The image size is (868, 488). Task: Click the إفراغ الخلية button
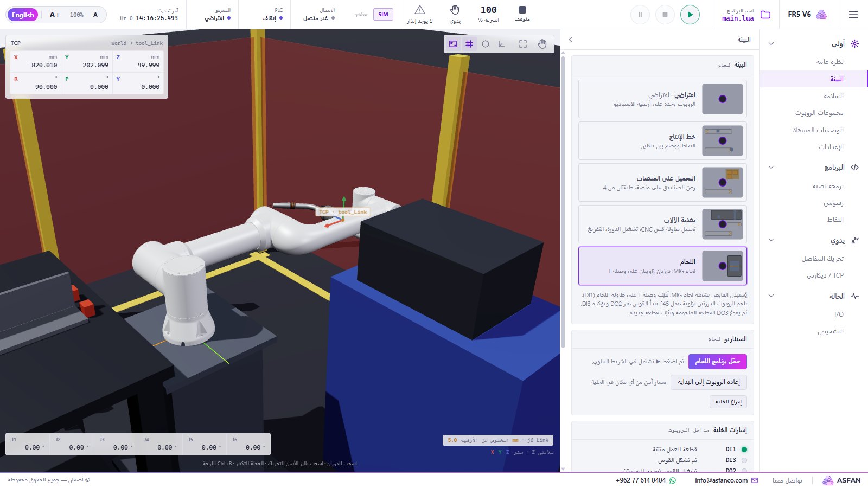pyautogui.click(x=728, y=402)
